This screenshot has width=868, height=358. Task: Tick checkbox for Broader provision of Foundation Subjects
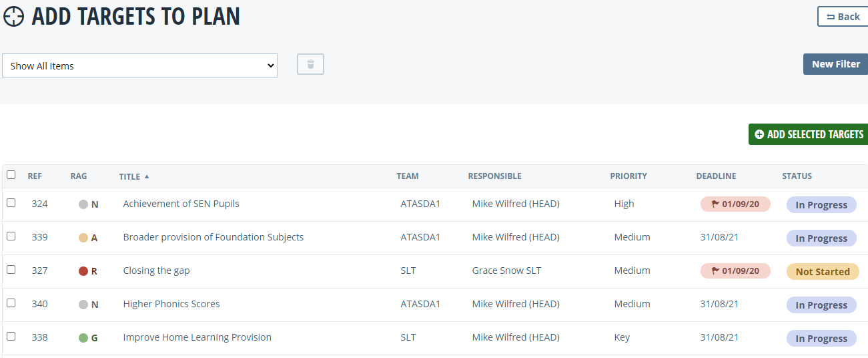click(x=11, y=236)
